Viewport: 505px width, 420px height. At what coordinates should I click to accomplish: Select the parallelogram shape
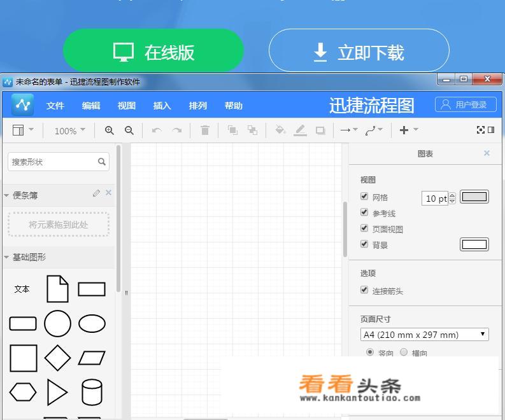[x=92, y=358]
